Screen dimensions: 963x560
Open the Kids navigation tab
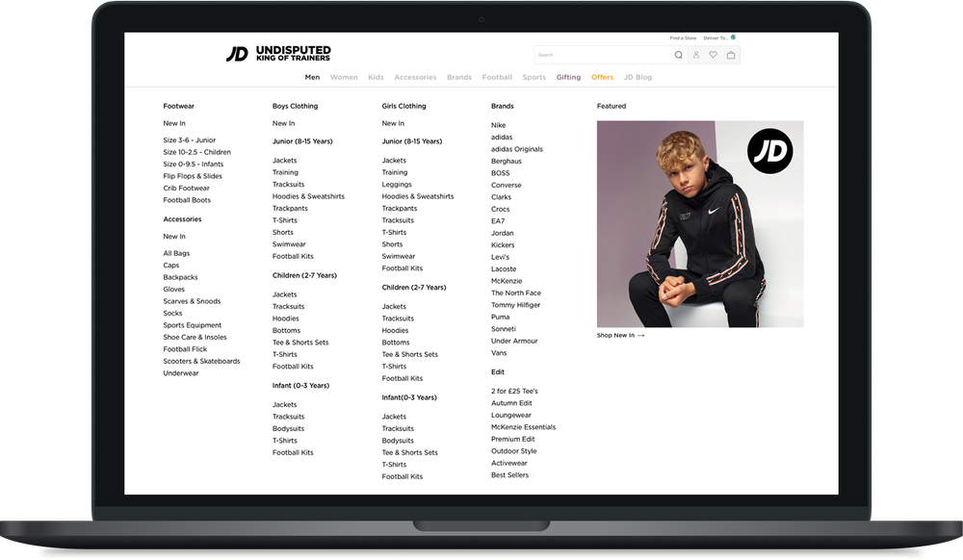(376, 77)
